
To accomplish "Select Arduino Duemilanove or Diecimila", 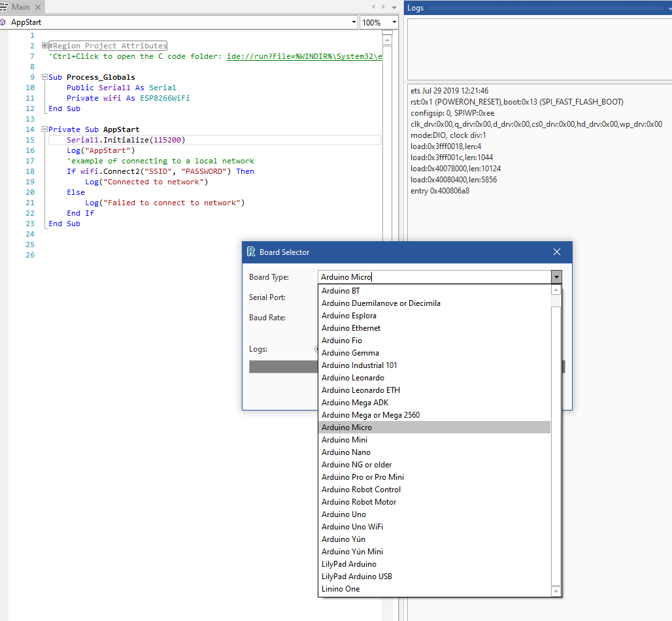I will [435, 303].
